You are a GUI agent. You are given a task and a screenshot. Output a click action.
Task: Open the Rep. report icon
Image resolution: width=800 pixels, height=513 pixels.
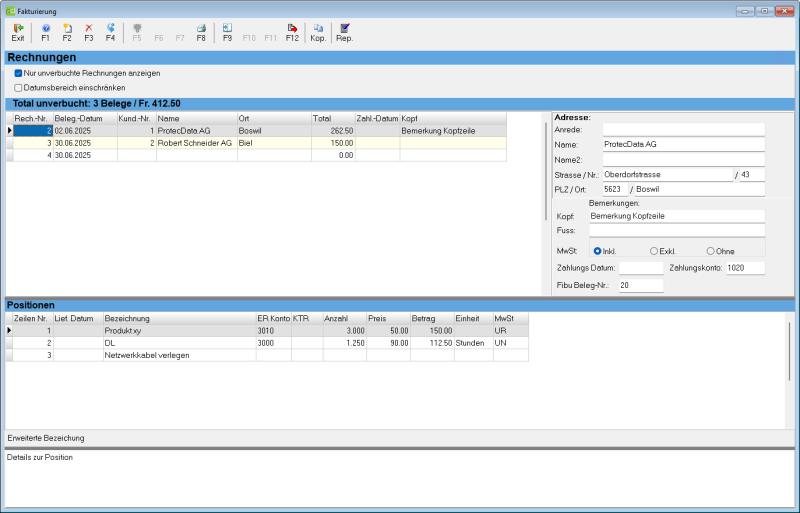coord(344,32)
